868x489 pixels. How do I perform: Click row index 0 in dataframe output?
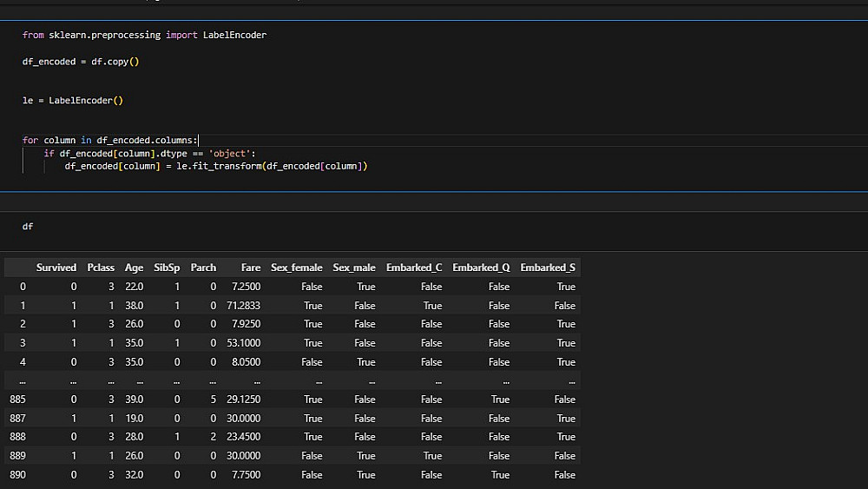[23, 287]
